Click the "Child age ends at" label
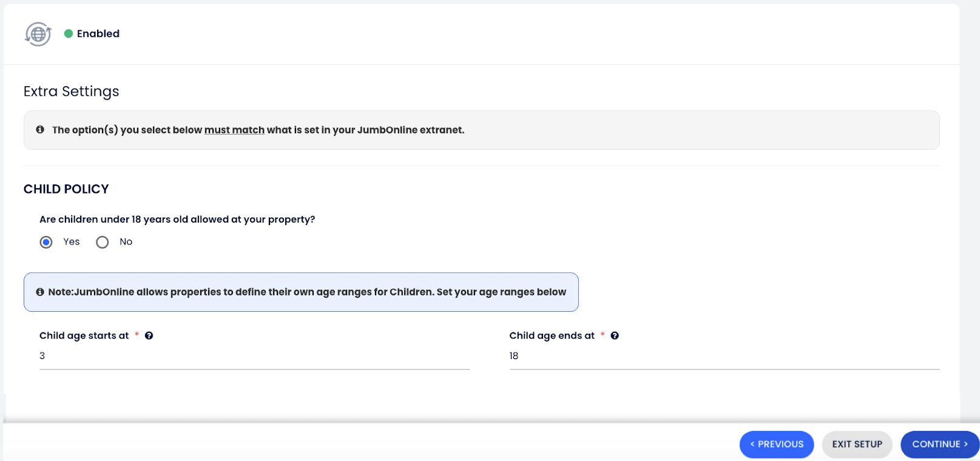 552,335
